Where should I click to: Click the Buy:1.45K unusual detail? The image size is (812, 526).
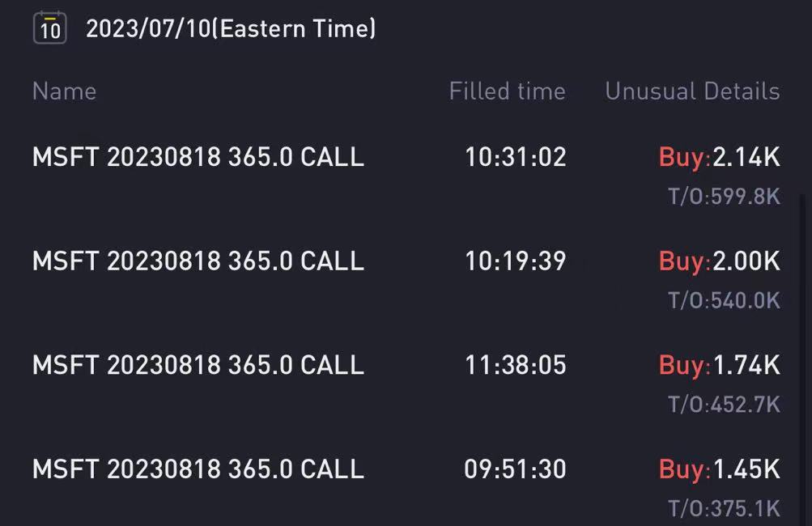tap(719, 469)
